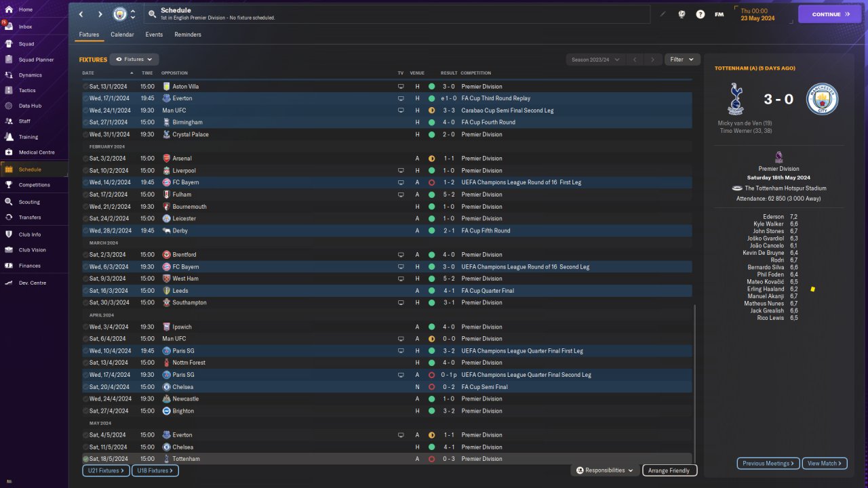Viewport: 868px width, 488px height.
Task: Click the View Match button
Action: pyautogui.click(x=825, y=464)
